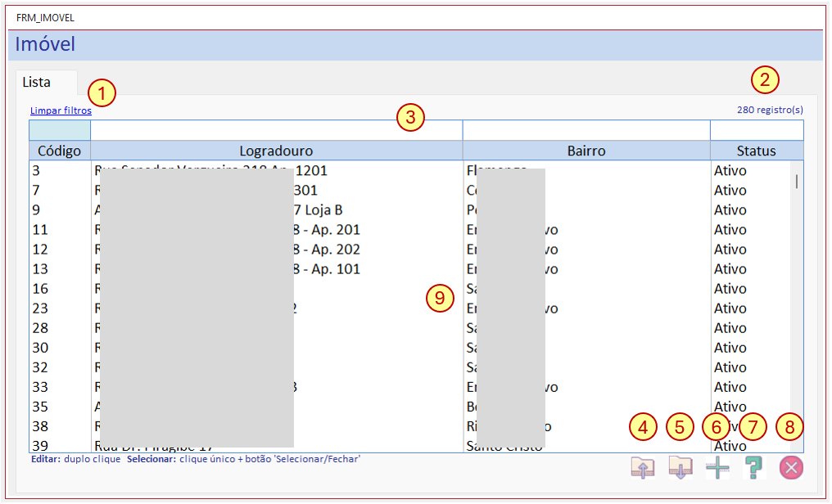The width and height of the screenshot is (832, 504).
Task: Click the import folder icon with down arrow
Action: click(x=681, y=467)
